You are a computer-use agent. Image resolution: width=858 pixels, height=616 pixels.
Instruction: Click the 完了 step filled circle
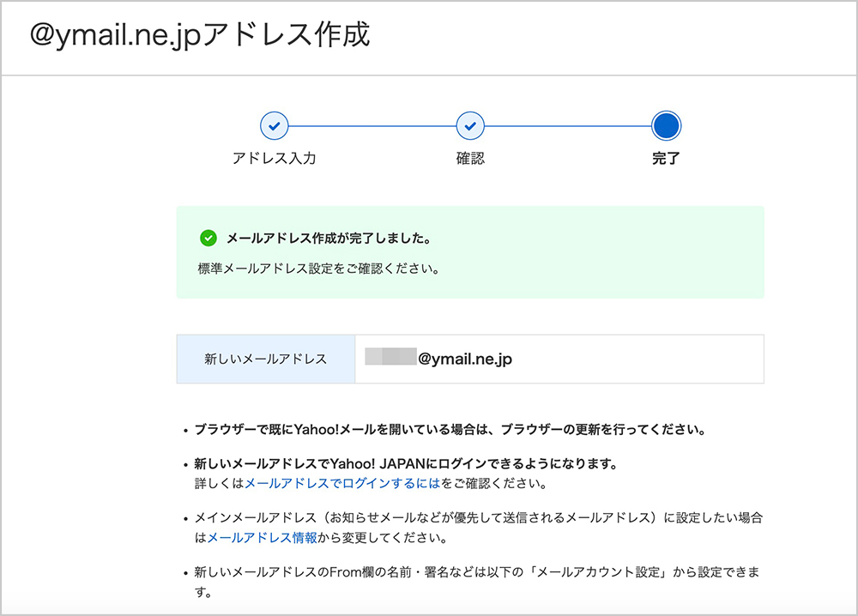coord(666,126)
